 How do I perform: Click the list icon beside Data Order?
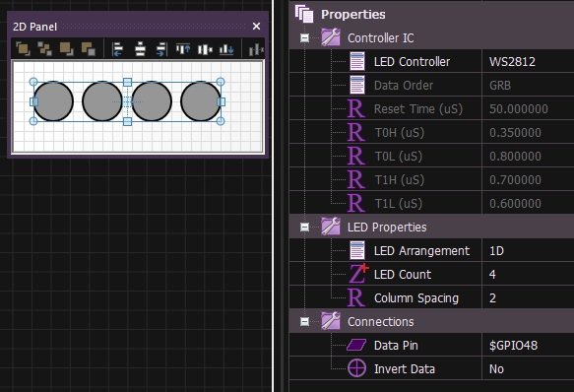(357, 85)
